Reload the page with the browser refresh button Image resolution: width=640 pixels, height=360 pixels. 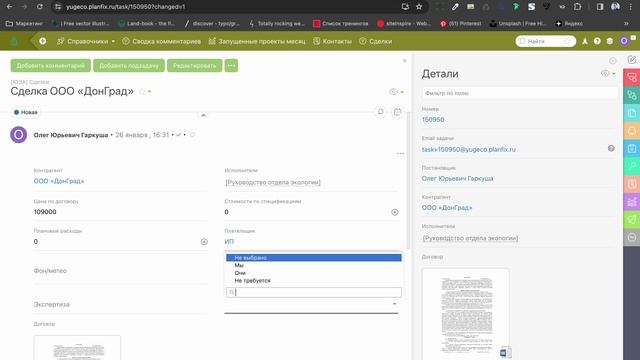[x=40, y=7]
